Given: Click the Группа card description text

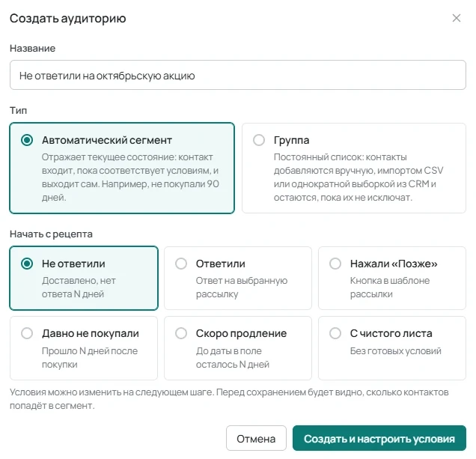Looking at the screenshot, I should click(358, 177).
